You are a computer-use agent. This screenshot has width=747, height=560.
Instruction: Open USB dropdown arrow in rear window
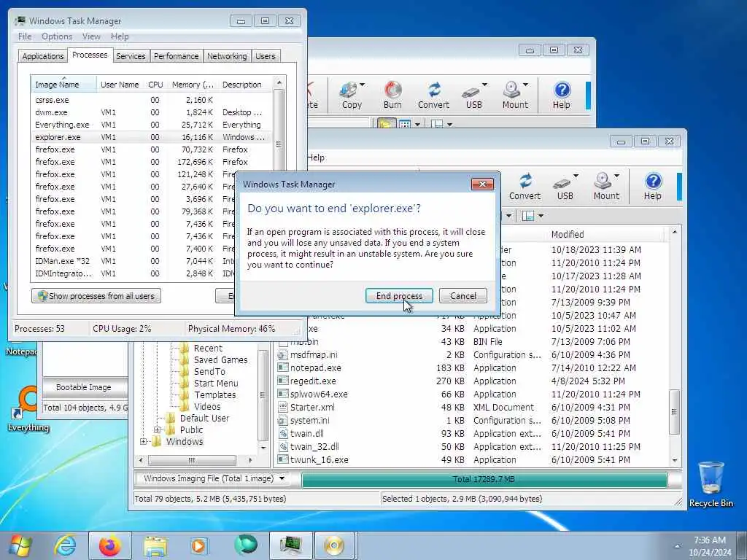point(484,85)
